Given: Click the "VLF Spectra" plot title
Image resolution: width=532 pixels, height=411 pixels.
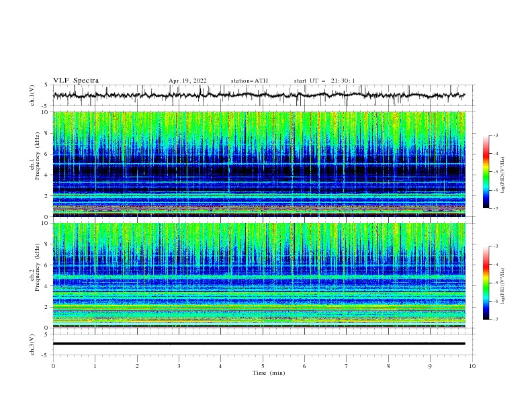Looking at the screenshot, I should tap(76, 81).
